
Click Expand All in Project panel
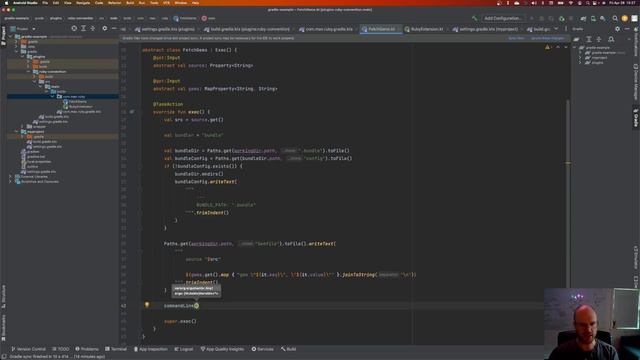[x=83, y=29]
